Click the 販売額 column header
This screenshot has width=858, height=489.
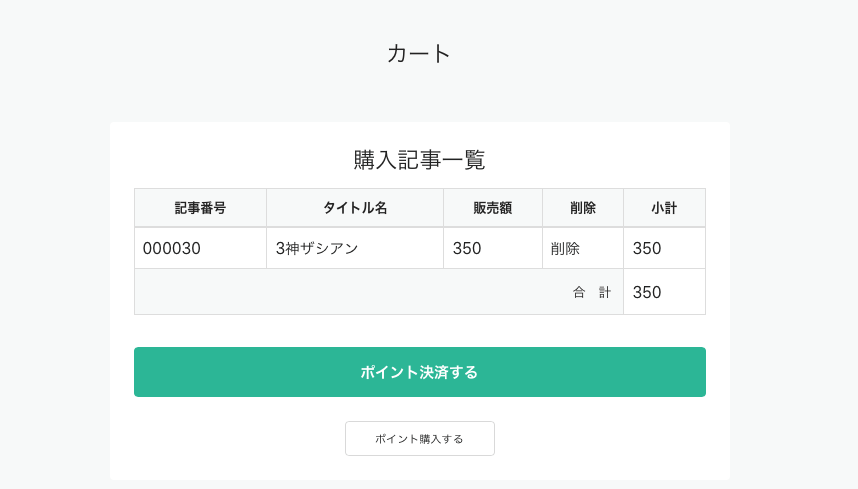pyautogui.click(x=492, y=208)
